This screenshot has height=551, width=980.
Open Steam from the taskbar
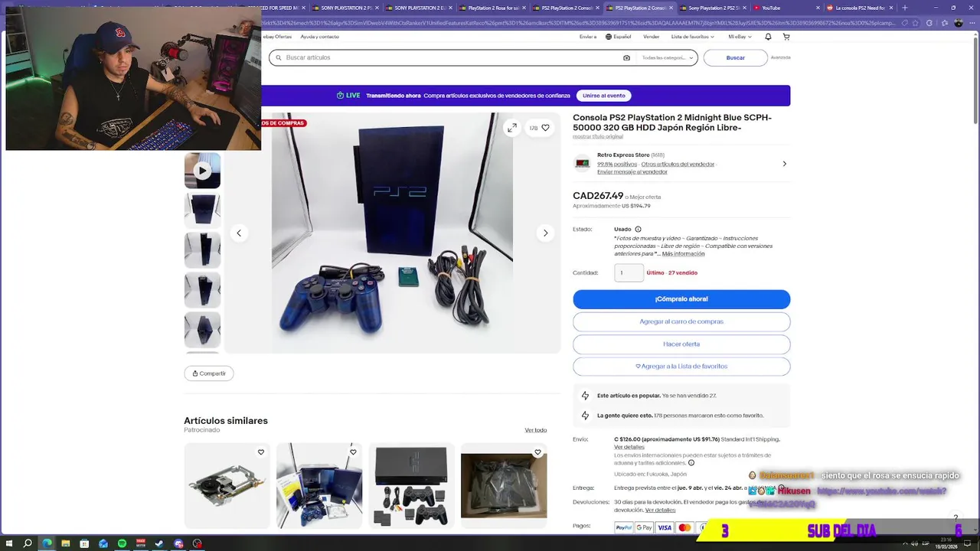click(159, 543)
